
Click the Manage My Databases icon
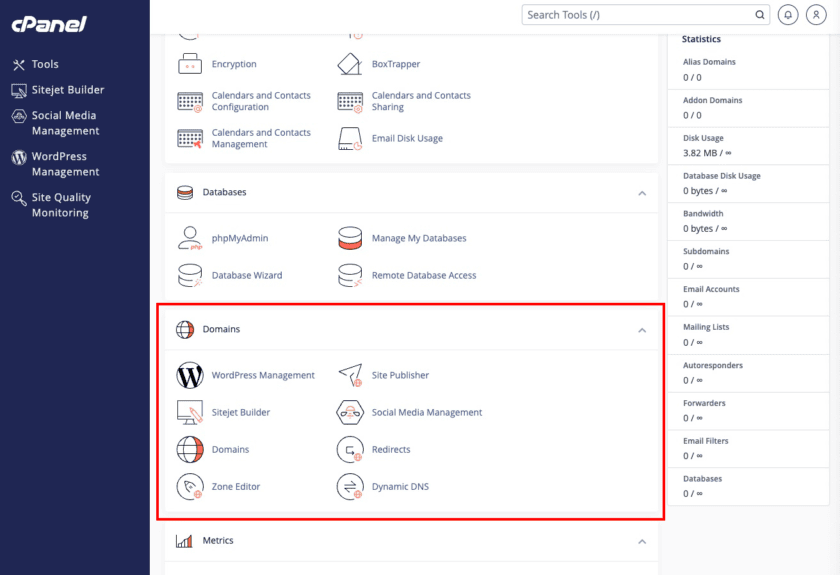tap(350, 238)
